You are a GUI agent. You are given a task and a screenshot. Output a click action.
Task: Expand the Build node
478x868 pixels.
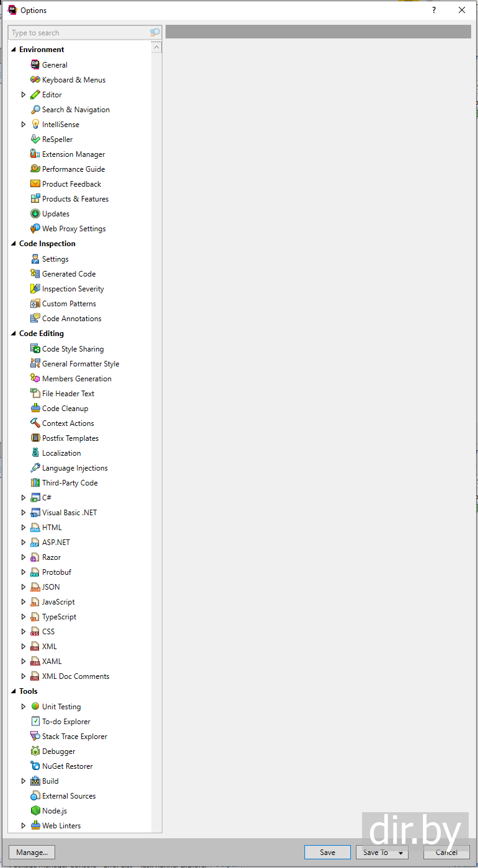coord(24,781)
